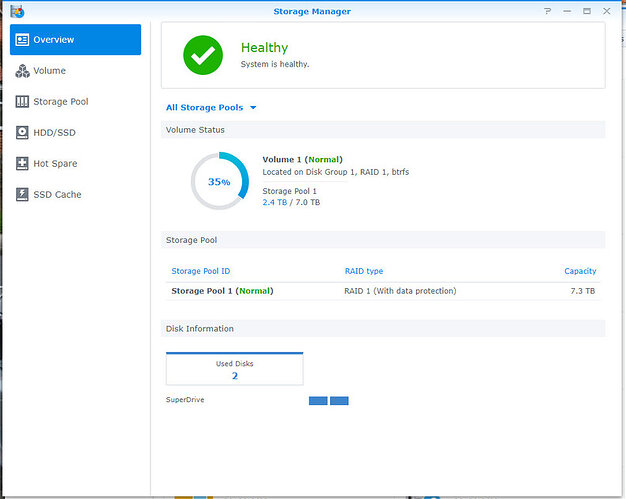The width and height of the screenshot is (626, 499).
Task: Click the first SuperDrive disk slot
Action: pos(318,400)
